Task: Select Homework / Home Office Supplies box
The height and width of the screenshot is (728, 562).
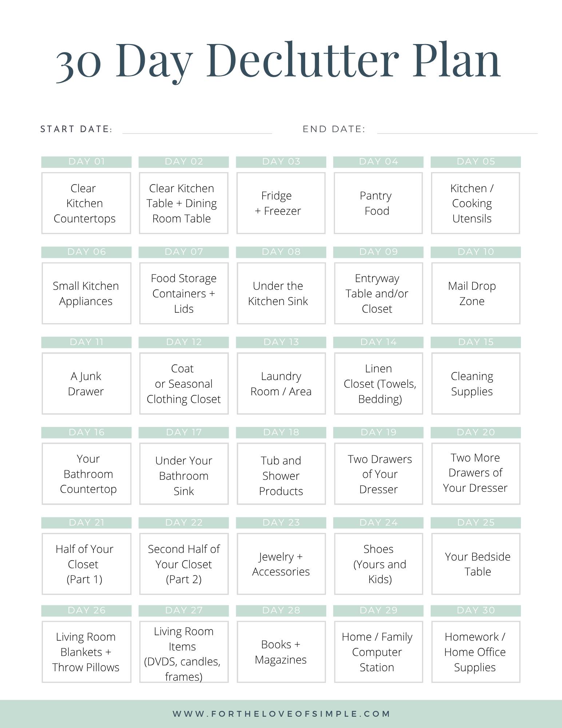Action: [x=476, y=652]
